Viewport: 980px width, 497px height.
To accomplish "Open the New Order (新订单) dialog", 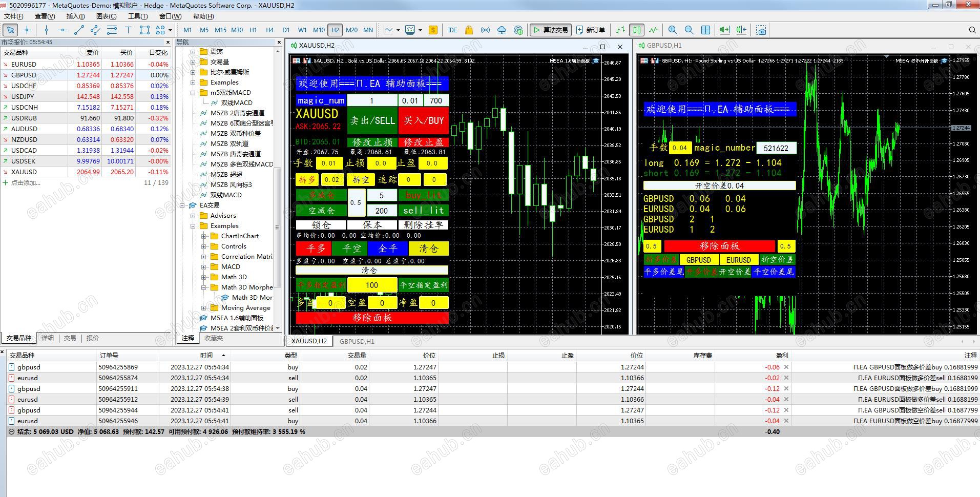I will point(591,30).
